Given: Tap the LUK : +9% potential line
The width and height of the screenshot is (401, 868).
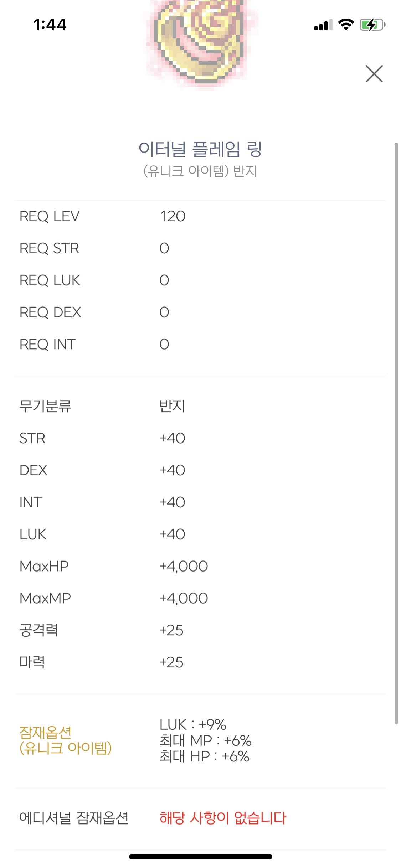Looking at the screenshot, I should pyautogui.click(x=193, y=724).
